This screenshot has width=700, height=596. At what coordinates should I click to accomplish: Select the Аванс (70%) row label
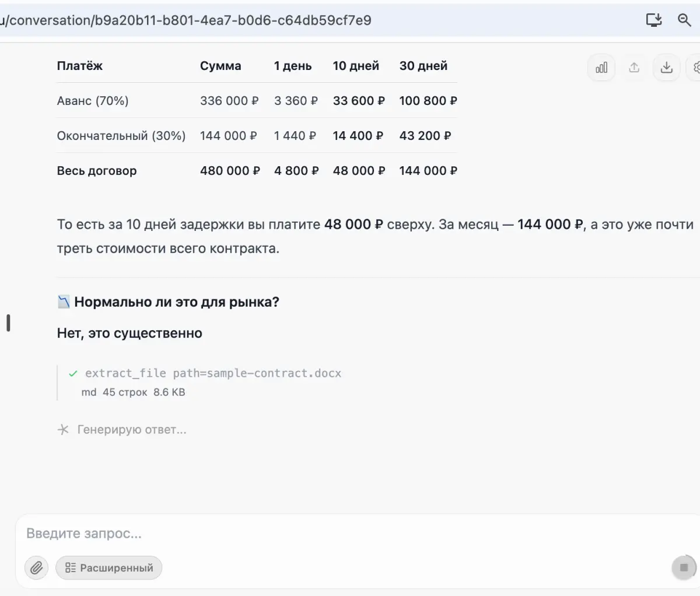pyautogui.click(x=93, y=101)
